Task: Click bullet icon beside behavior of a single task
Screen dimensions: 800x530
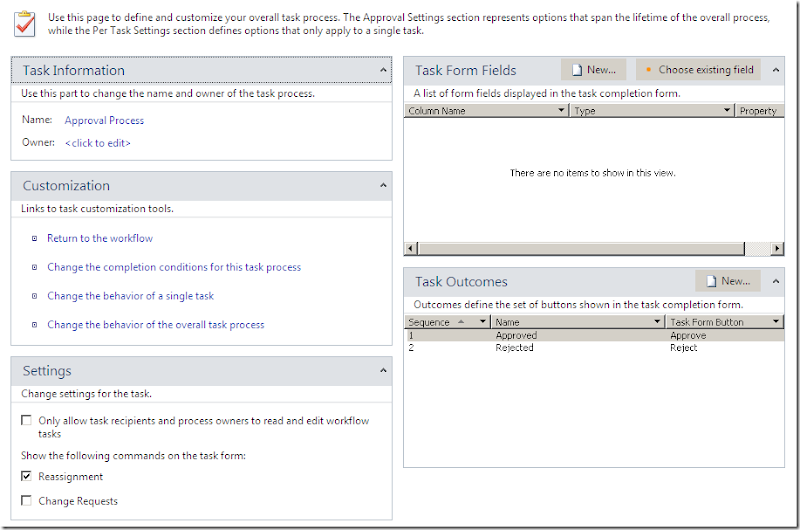Action: pyautogui.click(x=35, y=296)
